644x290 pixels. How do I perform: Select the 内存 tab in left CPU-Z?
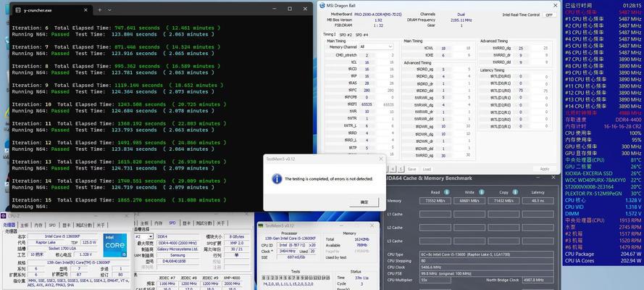pyautogui.click(x=38, y=225)
